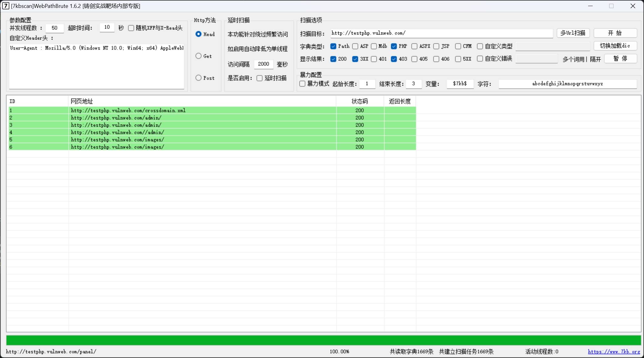644x358 pixels.
Task: Enable the 5XX result display checkbox
Action: coord(458,59)
